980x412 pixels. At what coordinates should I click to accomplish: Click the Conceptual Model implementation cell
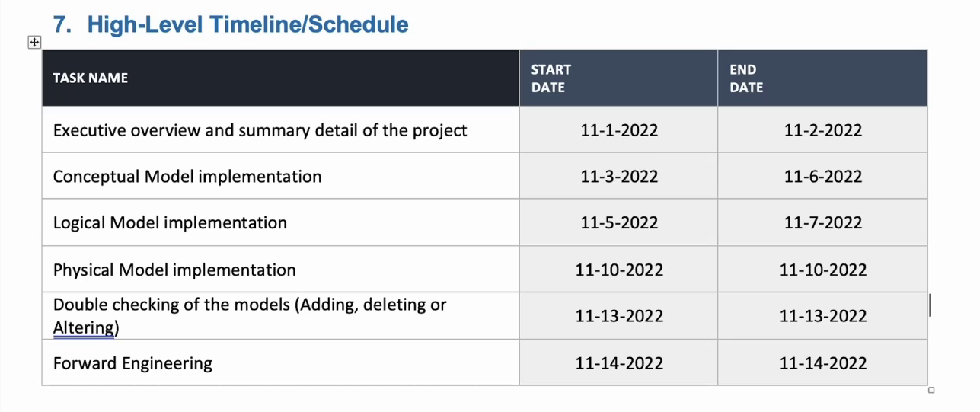pos(281,176)
